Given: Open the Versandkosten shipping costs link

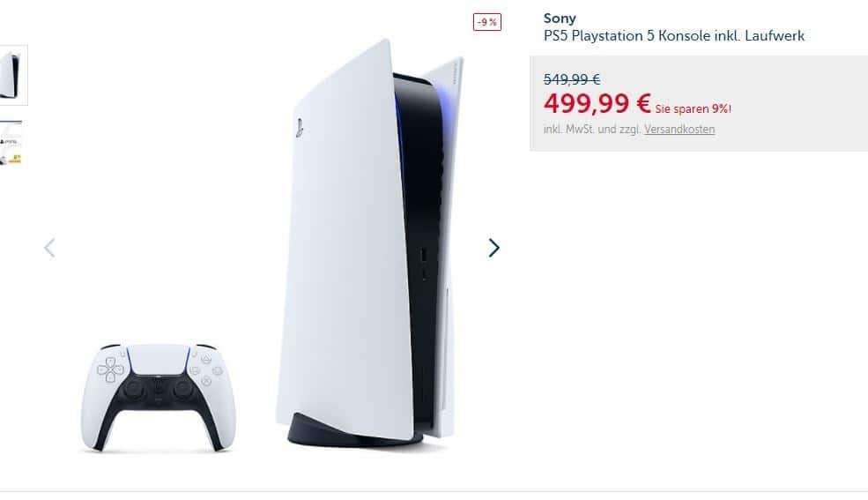Looking at the screenshot, I should click(x=679, y=129).
